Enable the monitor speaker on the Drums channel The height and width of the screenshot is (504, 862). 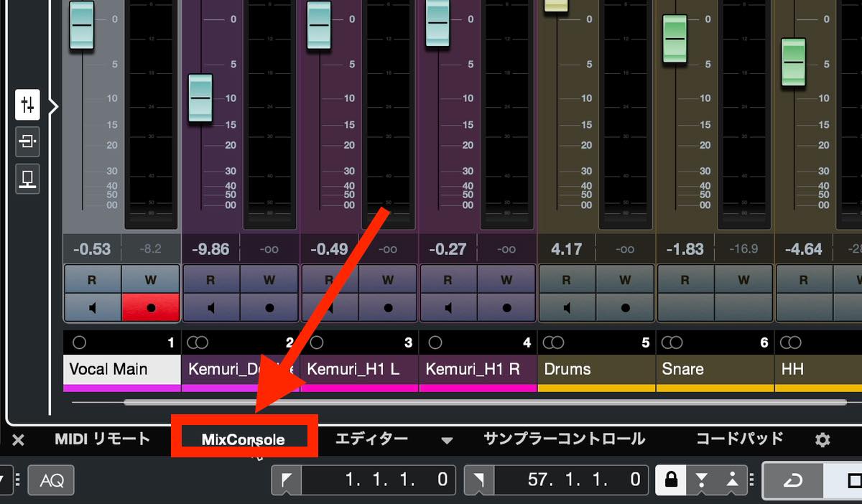567,307
